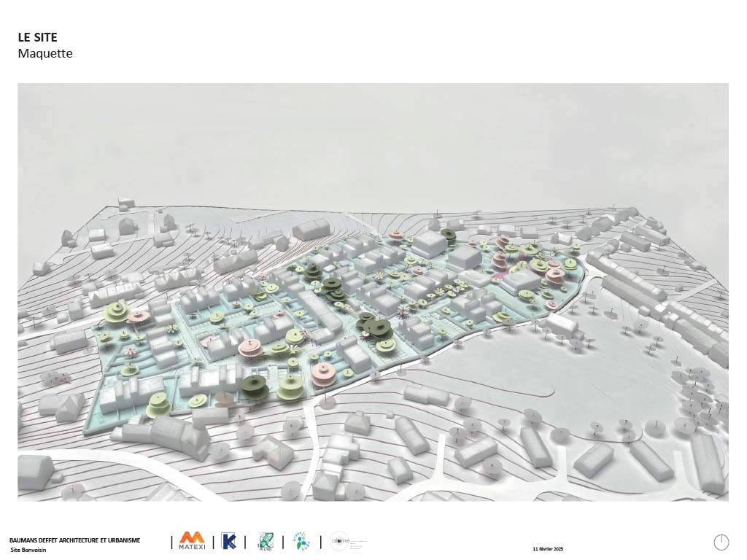
Task: Select the date '11 février 2025'
Action: point(548,549)
